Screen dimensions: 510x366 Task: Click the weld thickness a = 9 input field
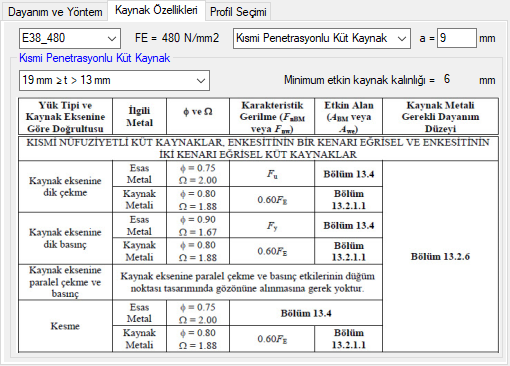click(x=457, y=38)
